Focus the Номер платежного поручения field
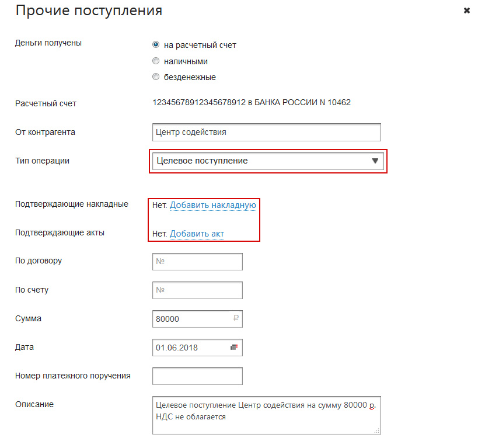The image size is (478, 448). (x=197, y=376)
